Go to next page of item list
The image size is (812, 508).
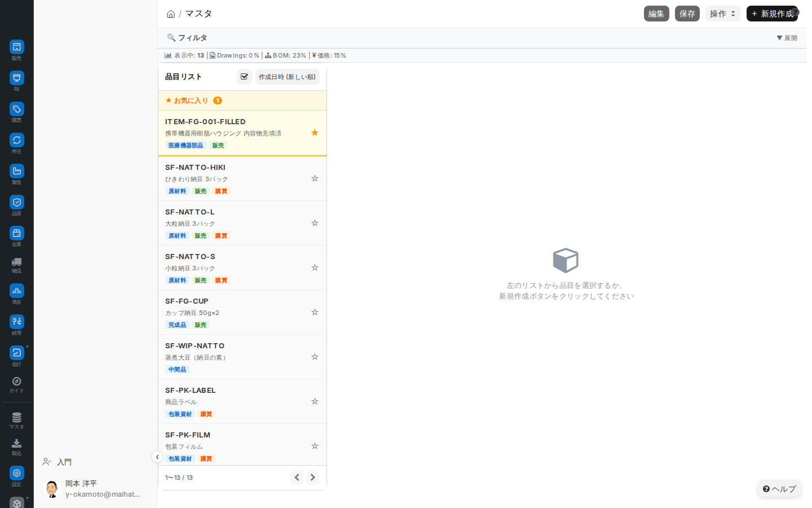[x=312, y=478]
